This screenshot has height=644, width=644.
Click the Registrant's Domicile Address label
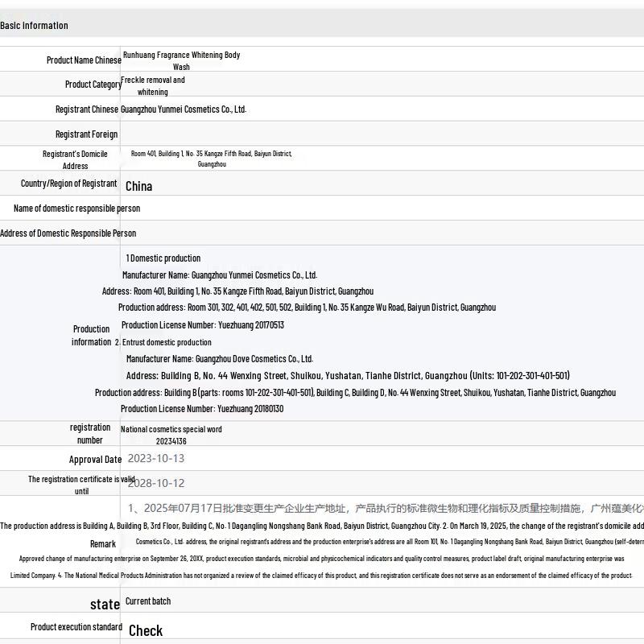(x=75, y=159)
